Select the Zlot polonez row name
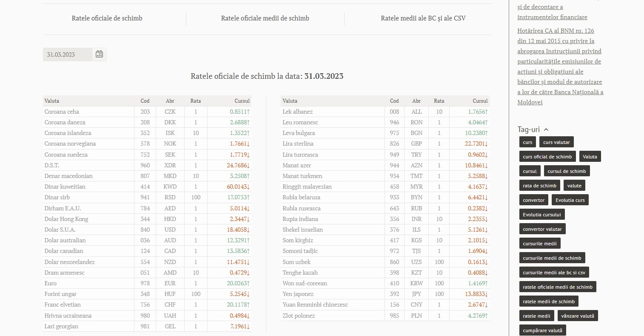Image resolution: width=644 pixels, height=336 pixels. pos(299,316)
